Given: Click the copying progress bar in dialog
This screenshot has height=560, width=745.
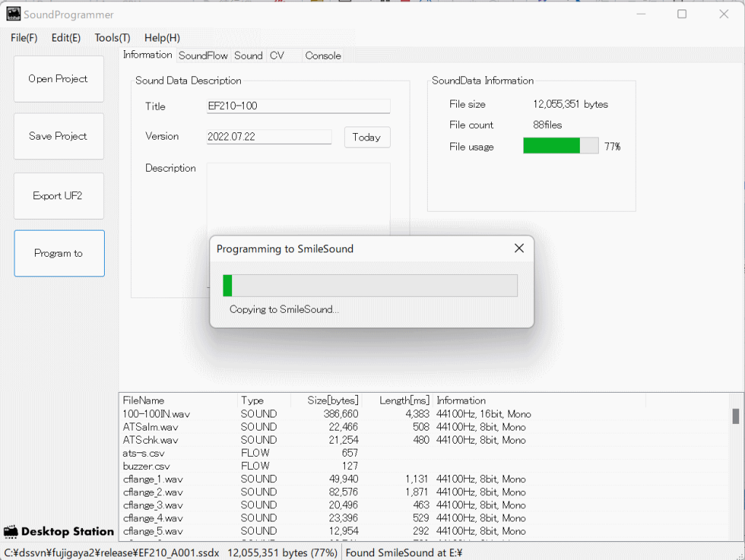Looking at the screenshot, I should [x=370, y=286].
